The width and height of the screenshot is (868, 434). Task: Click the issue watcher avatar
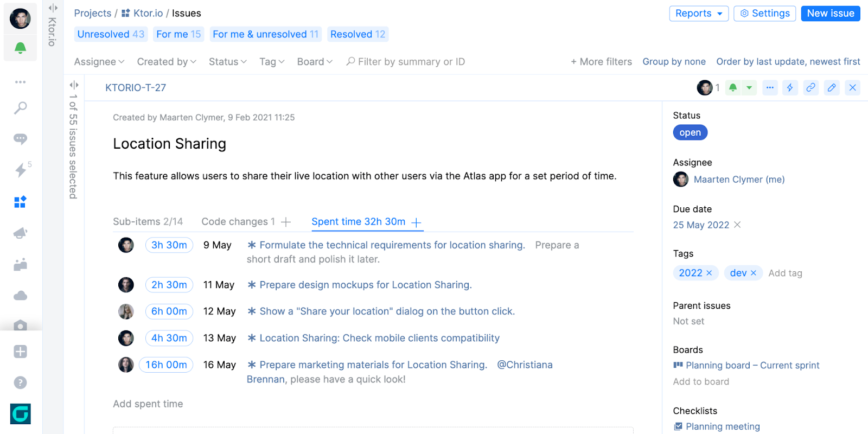(705, 87)
